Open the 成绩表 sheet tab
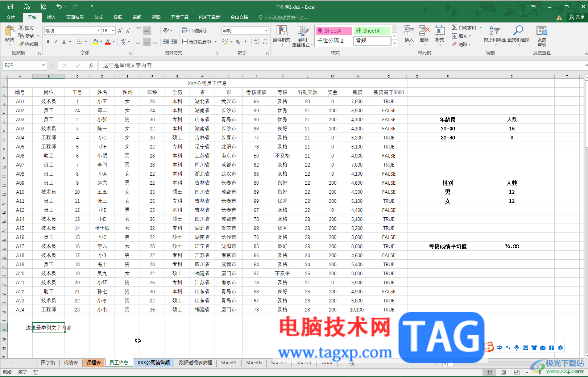 [x=71, y=363]
